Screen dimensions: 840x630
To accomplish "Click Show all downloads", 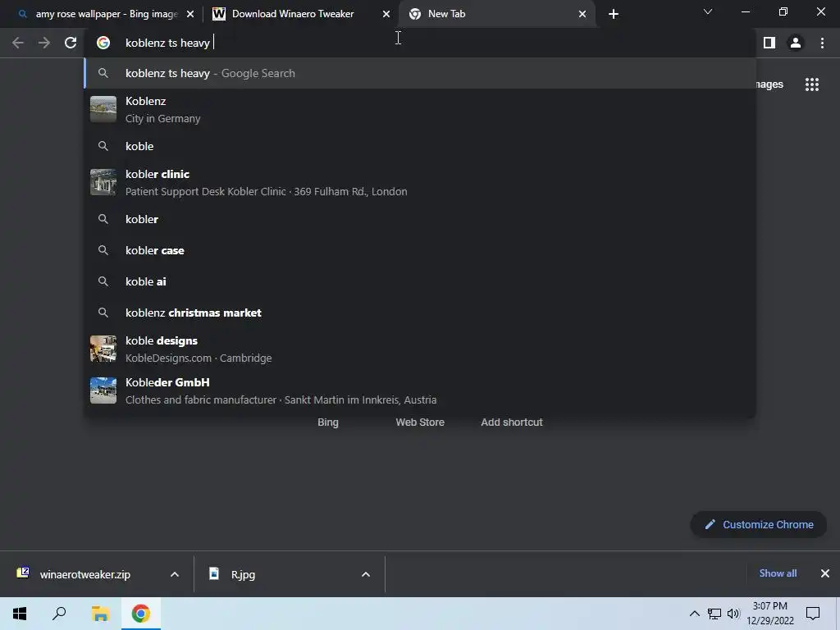I will [x=778, y=573].
